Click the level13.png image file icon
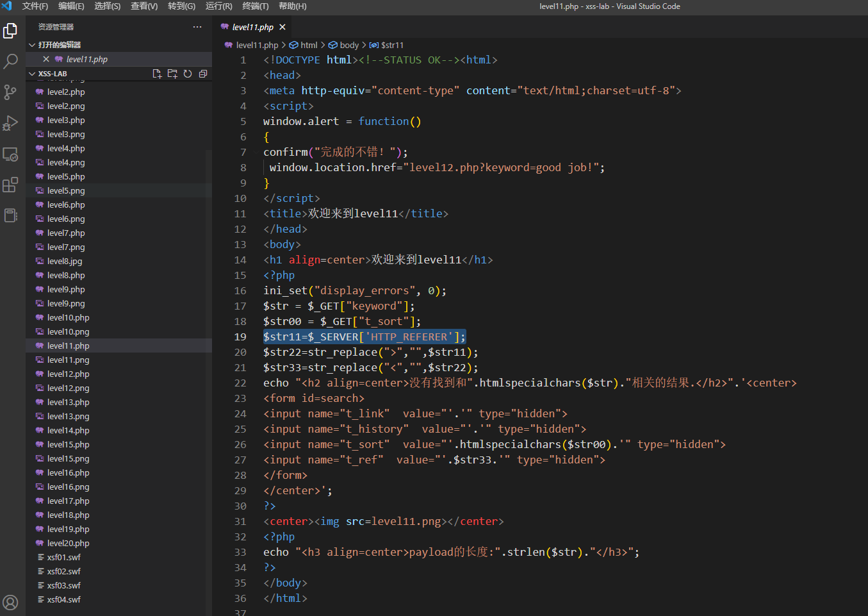This screenshot has width=868, height=616. pos(40,416)
